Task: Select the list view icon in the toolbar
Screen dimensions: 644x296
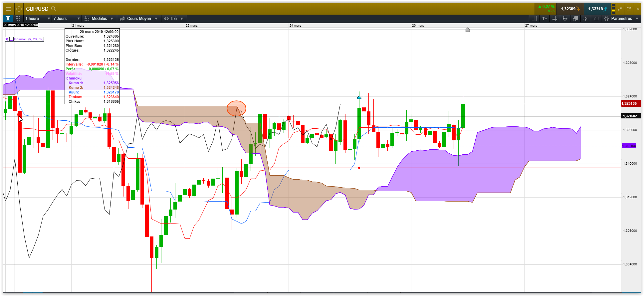Action: 8,19
